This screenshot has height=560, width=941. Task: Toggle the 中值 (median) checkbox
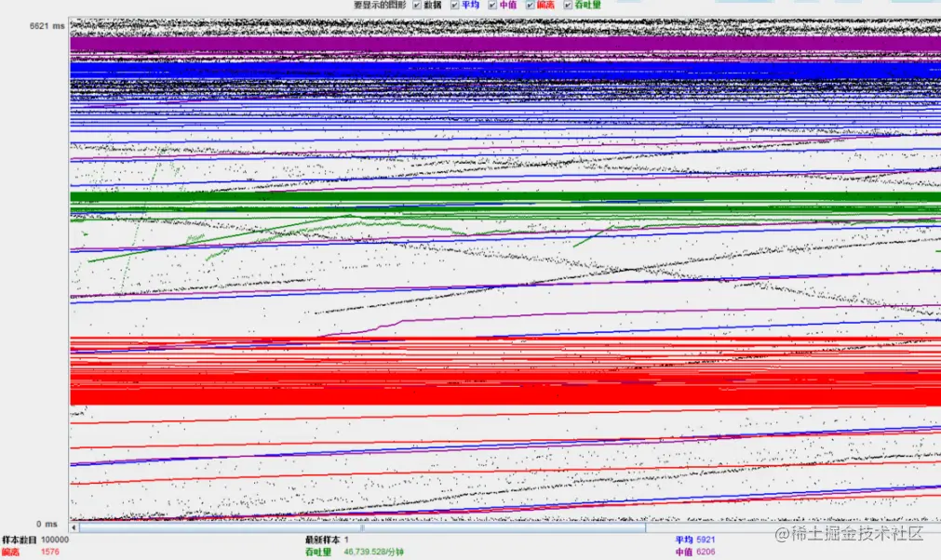coord(492,5)
